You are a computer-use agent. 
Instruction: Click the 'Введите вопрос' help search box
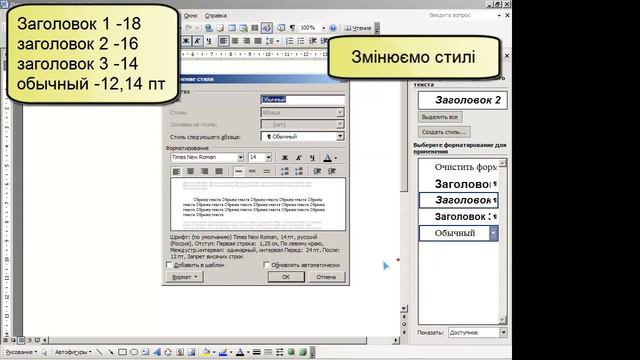pyautogui.click(x=459, y=15)
